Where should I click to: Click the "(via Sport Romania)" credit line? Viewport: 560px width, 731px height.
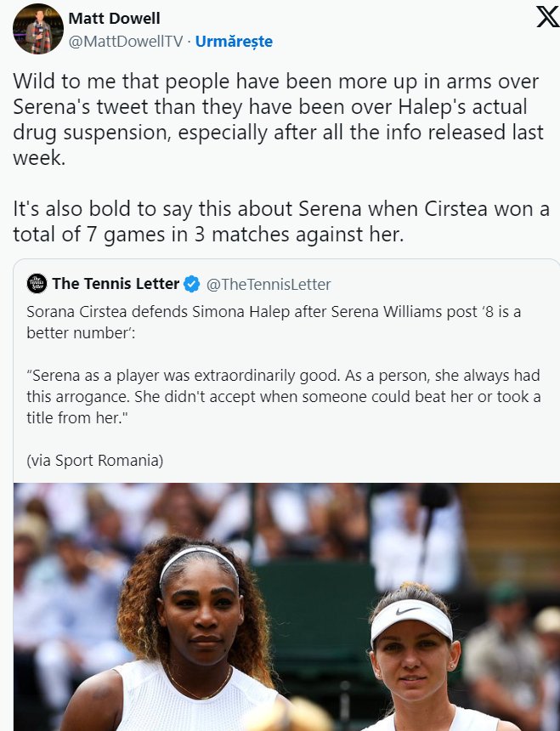94,460
